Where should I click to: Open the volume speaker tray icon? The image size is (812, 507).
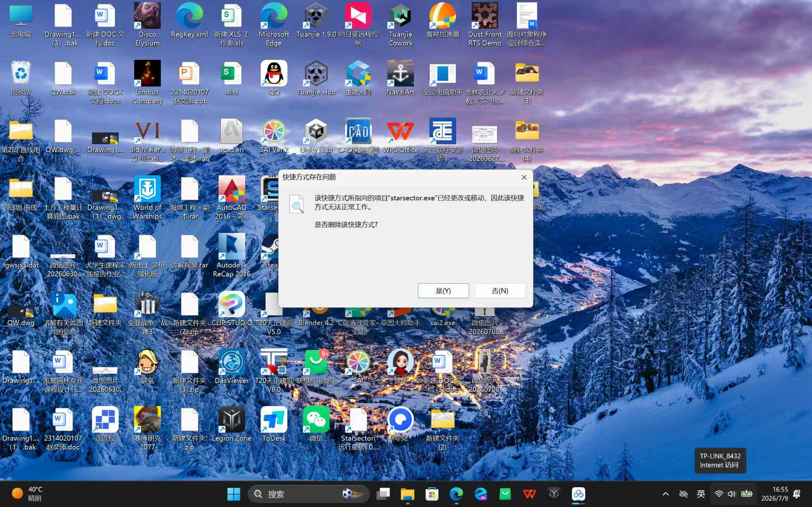click(x=732, y=494)
